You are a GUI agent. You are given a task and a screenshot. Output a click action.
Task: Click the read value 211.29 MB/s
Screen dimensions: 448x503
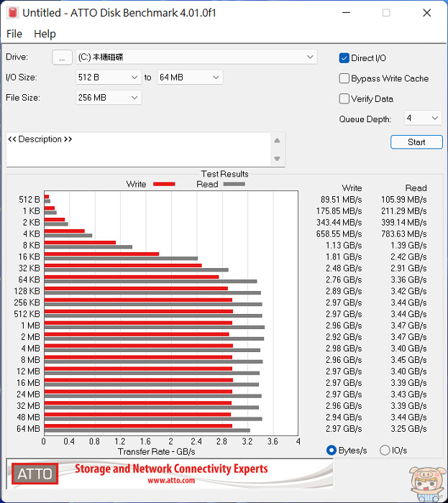click(404, 211)
